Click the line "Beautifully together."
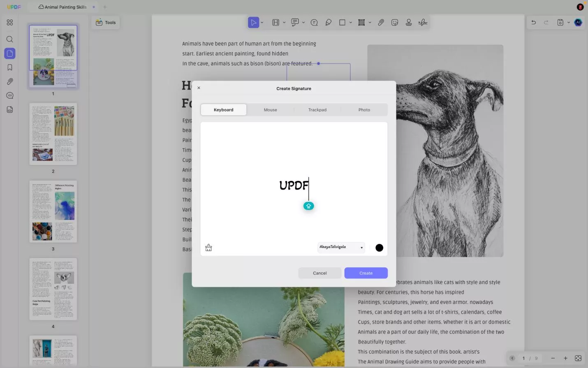Image resolution: width=588 pixels, height=368 pixels. click(x=382, y=342)
